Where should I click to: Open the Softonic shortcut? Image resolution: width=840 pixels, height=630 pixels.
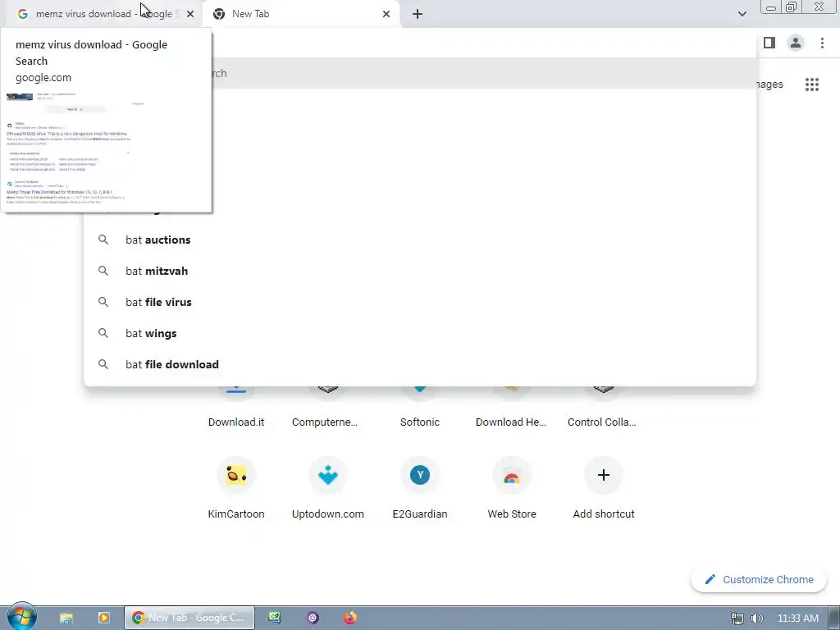click(420, 407)
